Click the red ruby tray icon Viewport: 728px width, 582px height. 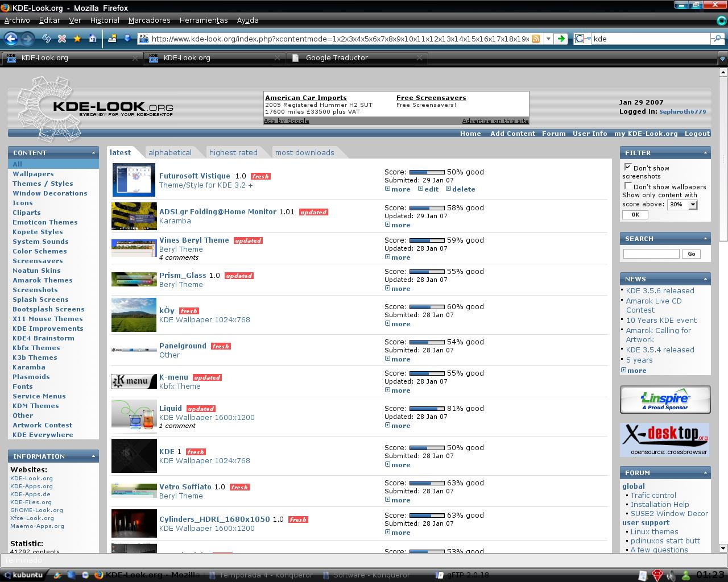pos(657,575)
